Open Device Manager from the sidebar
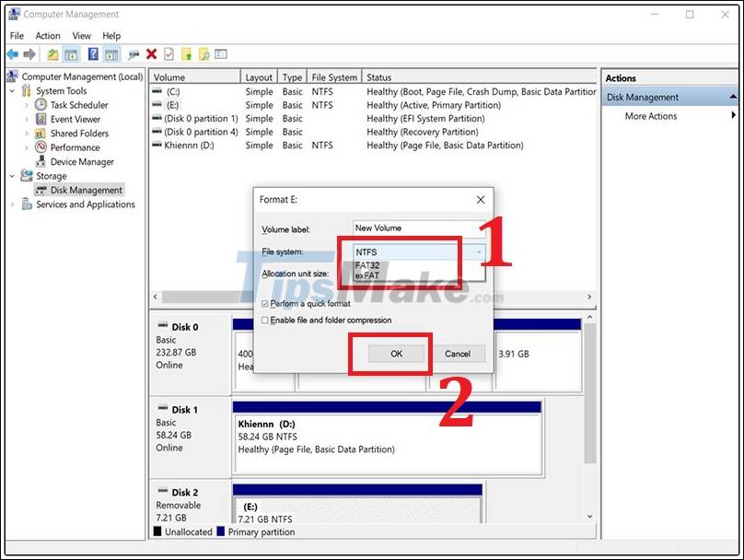 pyautogui.click(x=82, y=162)
